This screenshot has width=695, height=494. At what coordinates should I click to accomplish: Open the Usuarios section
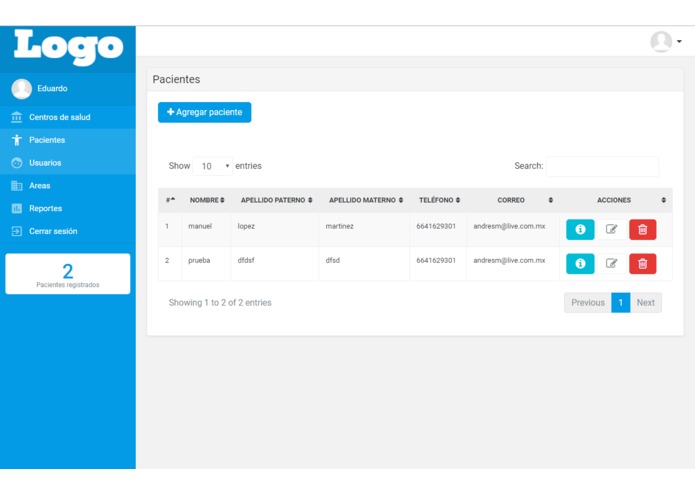coord(68,163)
